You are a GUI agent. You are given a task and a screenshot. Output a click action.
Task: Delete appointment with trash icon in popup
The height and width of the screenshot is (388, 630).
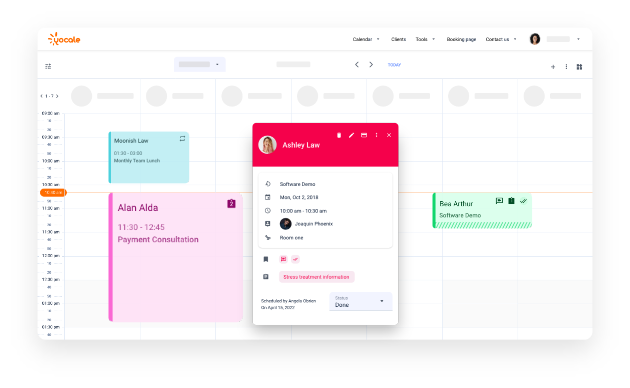(x=339, y=135)
